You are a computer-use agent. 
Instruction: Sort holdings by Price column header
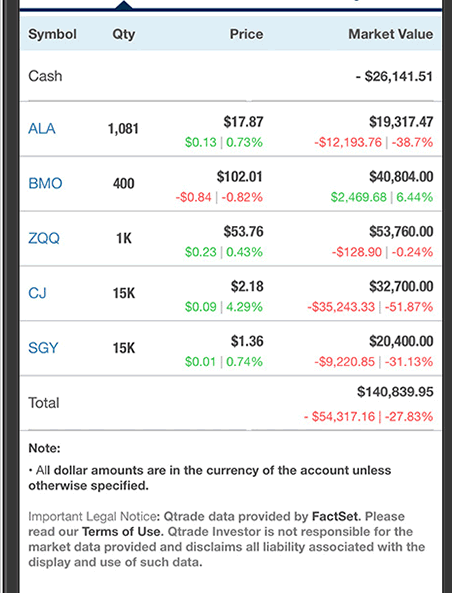(x=246, y=34)
